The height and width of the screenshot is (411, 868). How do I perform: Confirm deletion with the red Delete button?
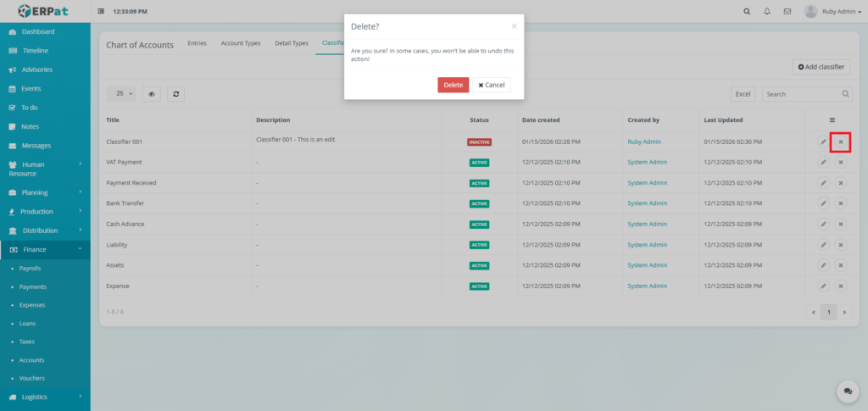click(453, 85)
